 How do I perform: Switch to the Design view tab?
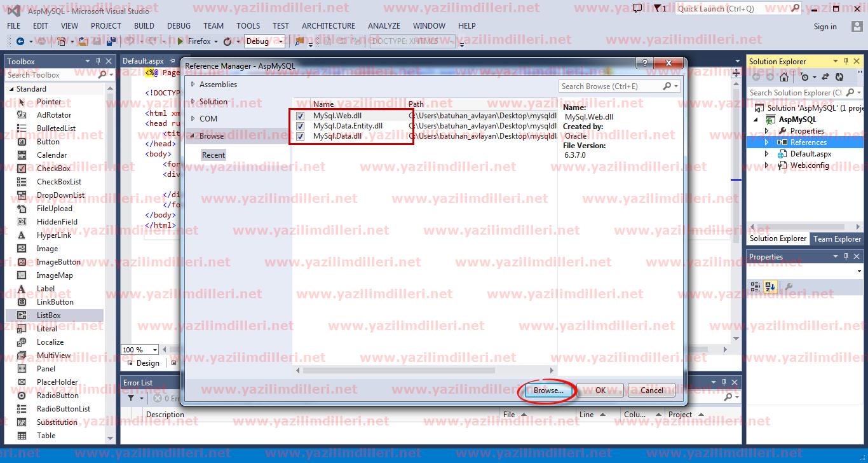point(143,363)
